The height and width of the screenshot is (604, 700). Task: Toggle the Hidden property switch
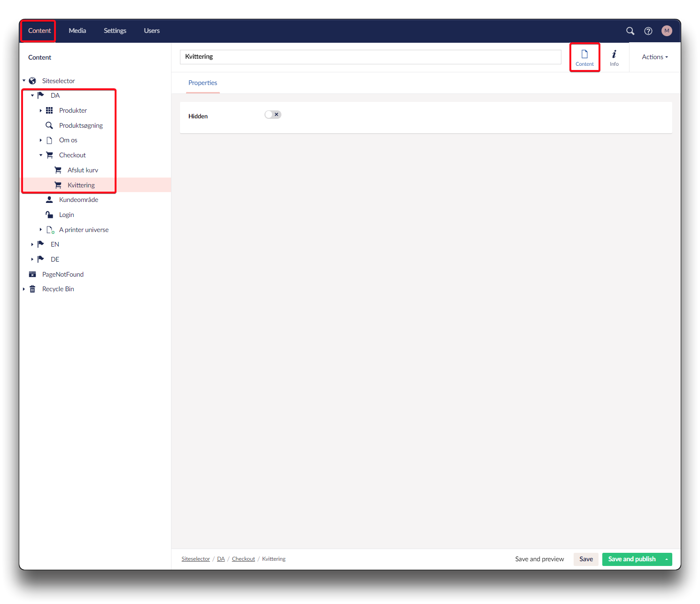tap(272, 115)
